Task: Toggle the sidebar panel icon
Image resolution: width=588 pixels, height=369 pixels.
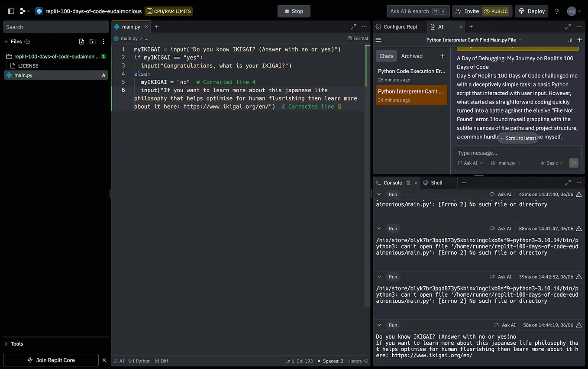Action: (11, 11)
